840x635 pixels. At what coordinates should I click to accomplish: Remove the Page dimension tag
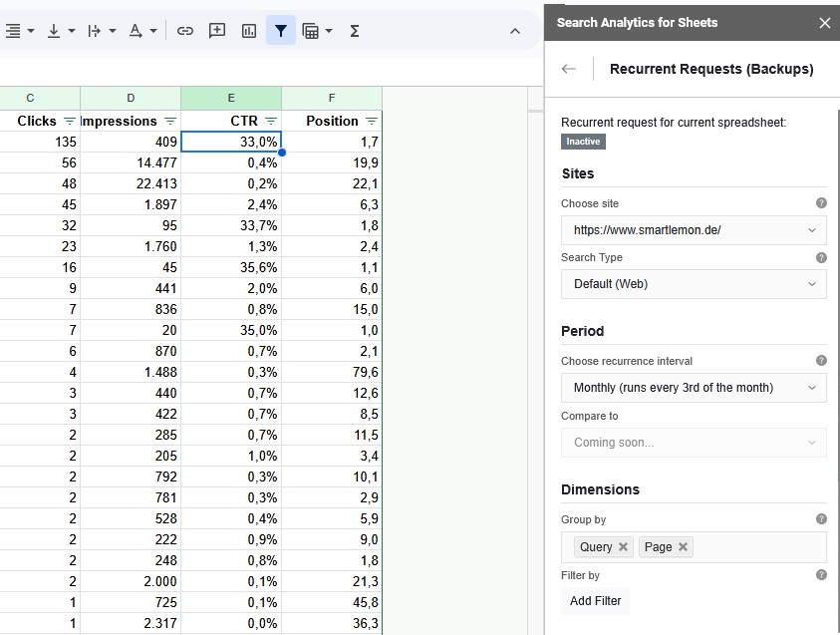[683, 546]
